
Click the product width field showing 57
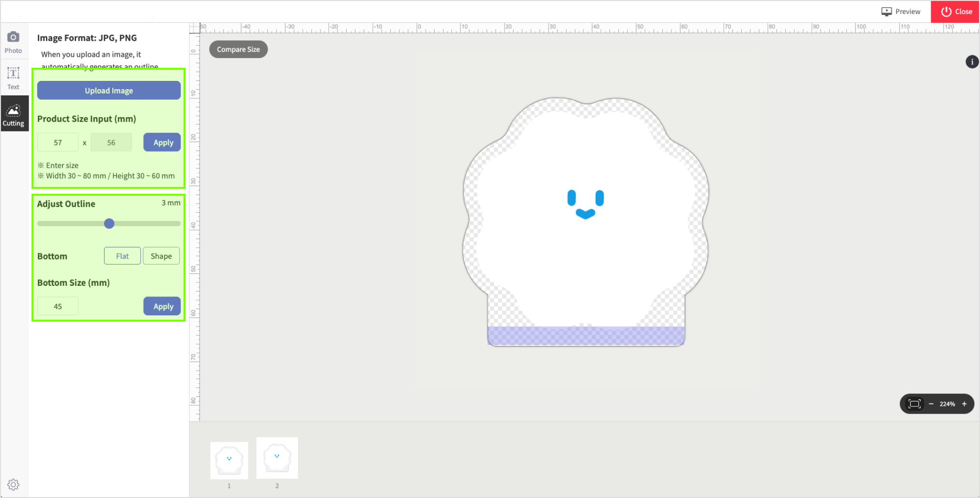pos(58,142)
